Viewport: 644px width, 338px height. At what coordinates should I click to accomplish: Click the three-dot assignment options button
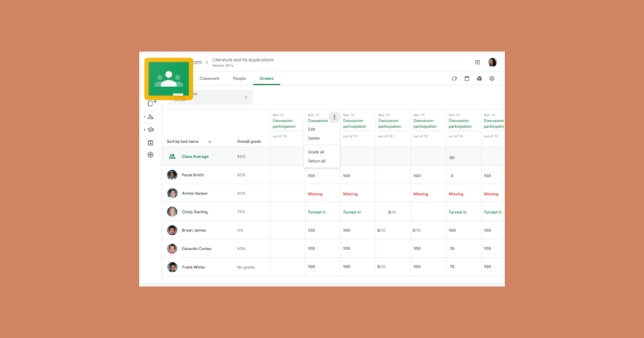pyautogui.click(x=334, y=117)
